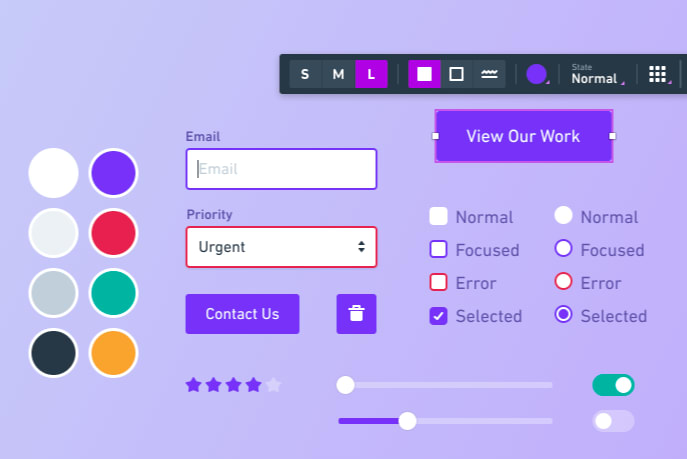Select size M in toolbar
The width and height of the screenshot is (687, 459).
(x=338, y=74)
